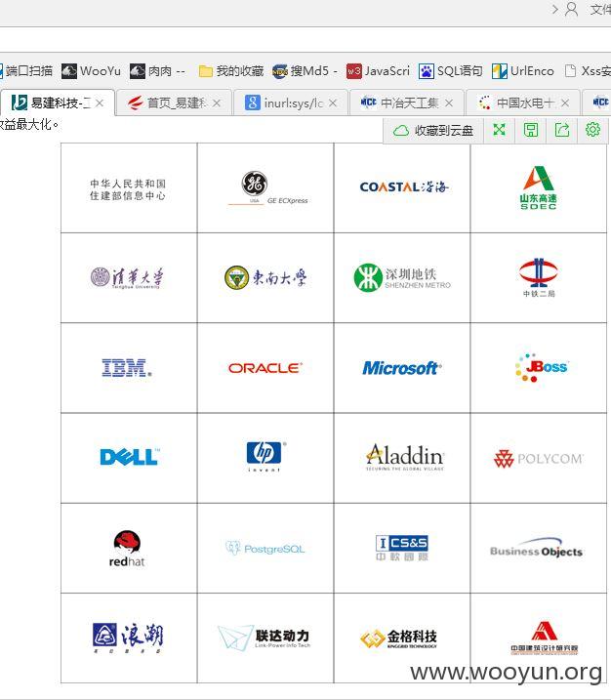Open the 搜Md5 bookmark
This screenshot has height=700, width=611.
(x=305, y=71)
